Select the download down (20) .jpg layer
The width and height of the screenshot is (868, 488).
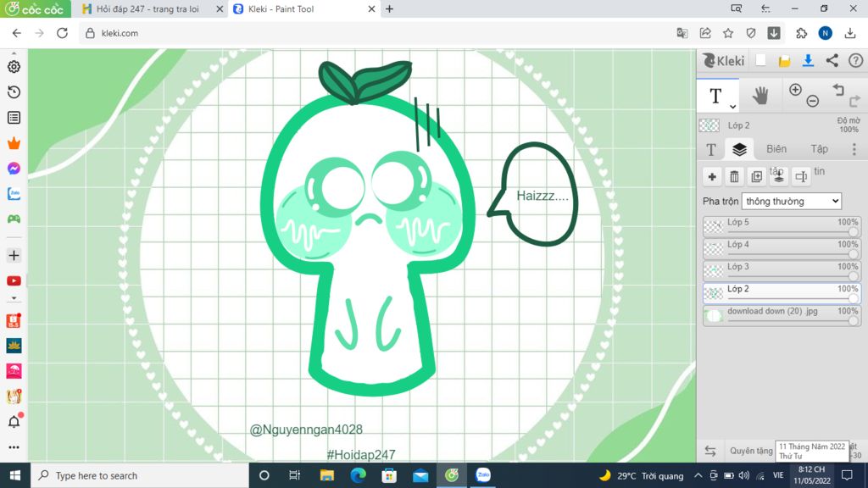782,315
